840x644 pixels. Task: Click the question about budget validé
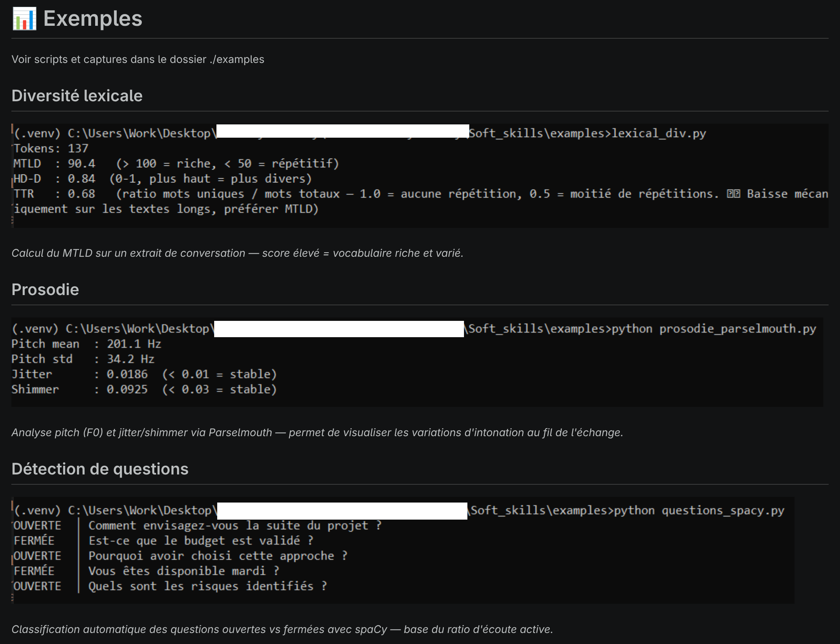click(x=201, y=540)
